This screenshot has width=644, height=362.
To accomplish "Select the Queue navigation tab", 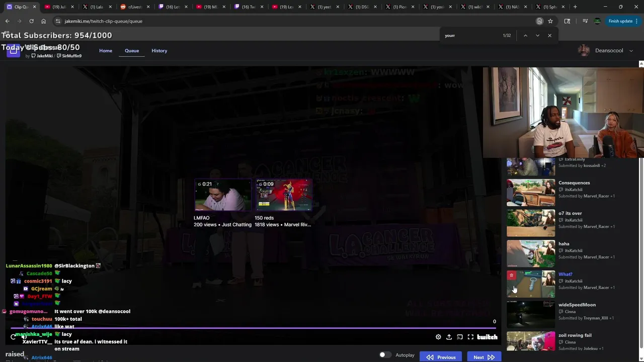I will (132, 51).
